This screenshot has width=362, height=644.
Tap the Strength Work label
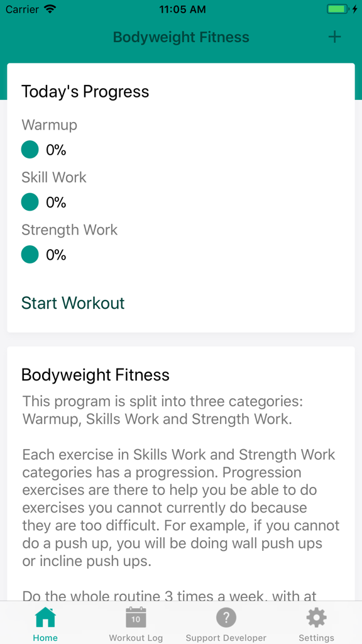(69, 230)
